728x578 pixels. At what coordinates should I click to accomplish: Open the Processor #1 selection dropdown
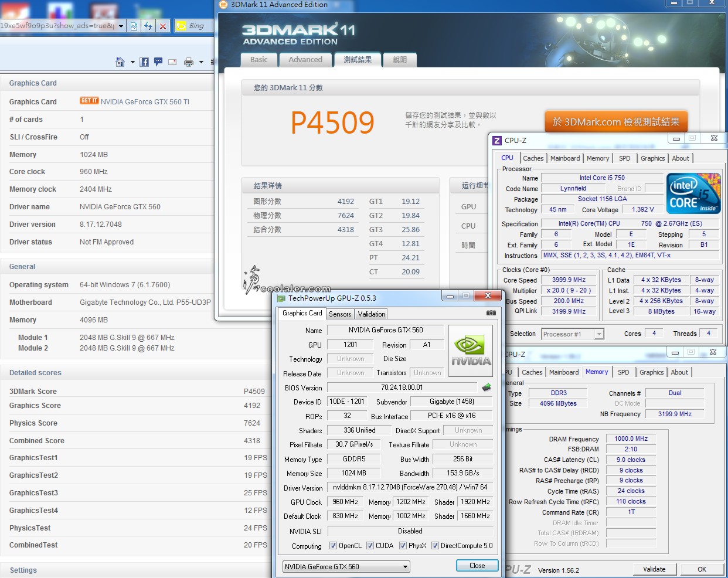[573, 334]
